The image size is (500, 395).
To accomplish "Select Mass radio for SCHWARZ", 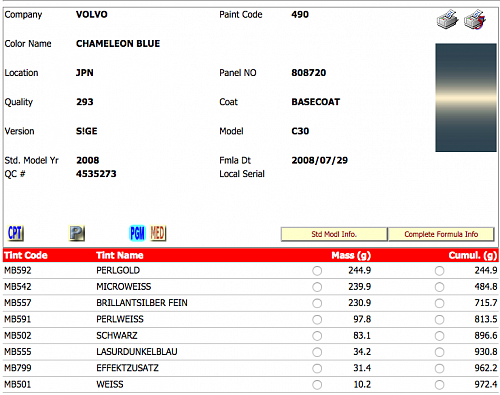I will pyautogui.click(x=317, y=336).
